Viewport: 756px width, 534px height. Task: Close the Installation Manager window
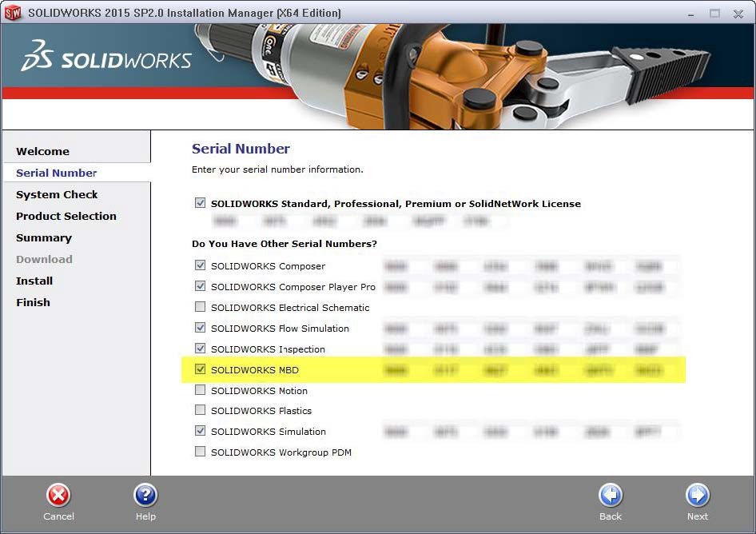(x=738, y=14)
